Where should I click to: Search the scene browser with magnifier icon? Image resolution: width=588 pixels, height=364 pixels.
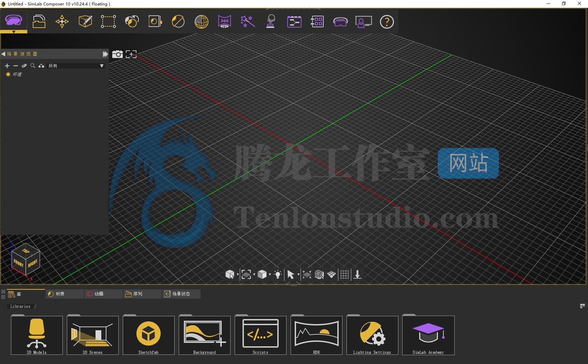pos(33,66)
